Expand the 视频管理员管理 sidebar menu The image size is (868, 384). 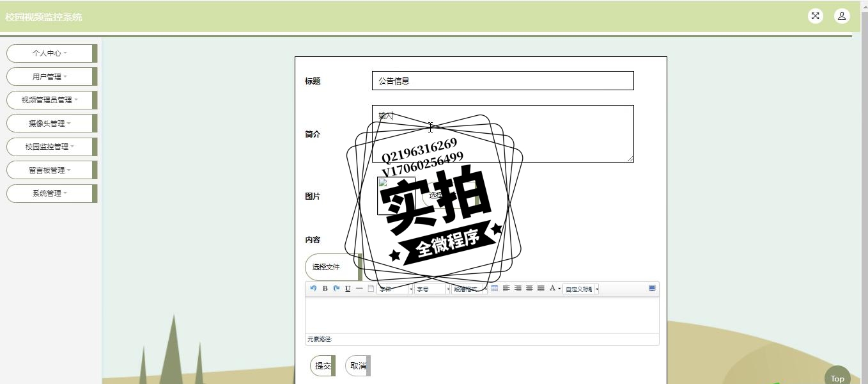(52, 100)
